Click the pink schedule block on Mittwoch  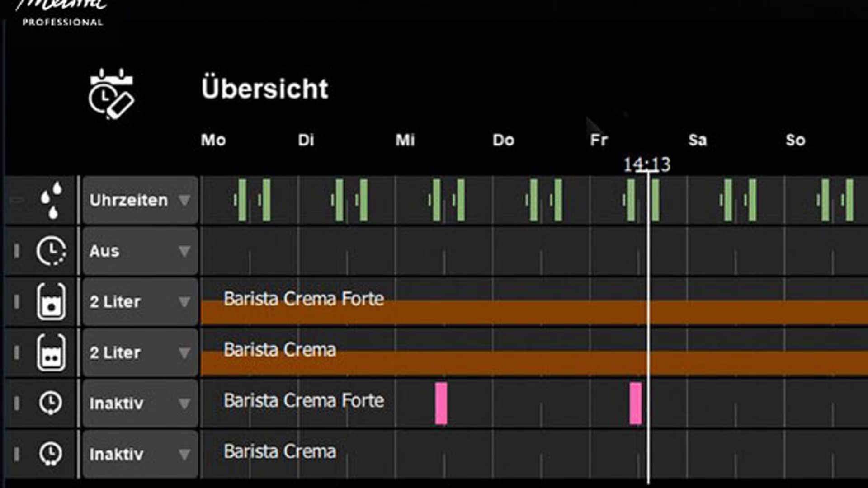pos(441,403)
